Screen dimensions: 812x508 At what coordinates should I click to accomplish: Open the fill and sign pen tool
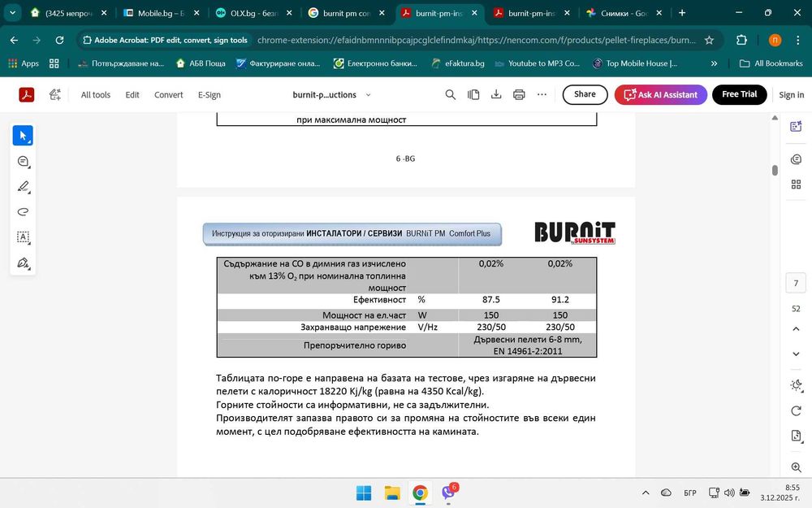tap(23, 263)
